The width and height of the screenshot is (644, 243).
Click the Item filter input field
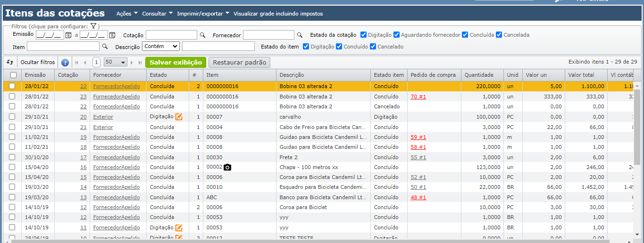(63, 46)
